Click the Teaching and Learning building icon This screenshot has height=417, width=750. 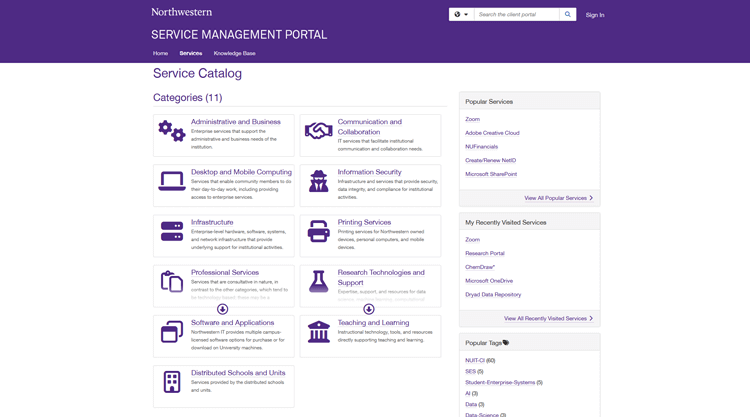318,332
